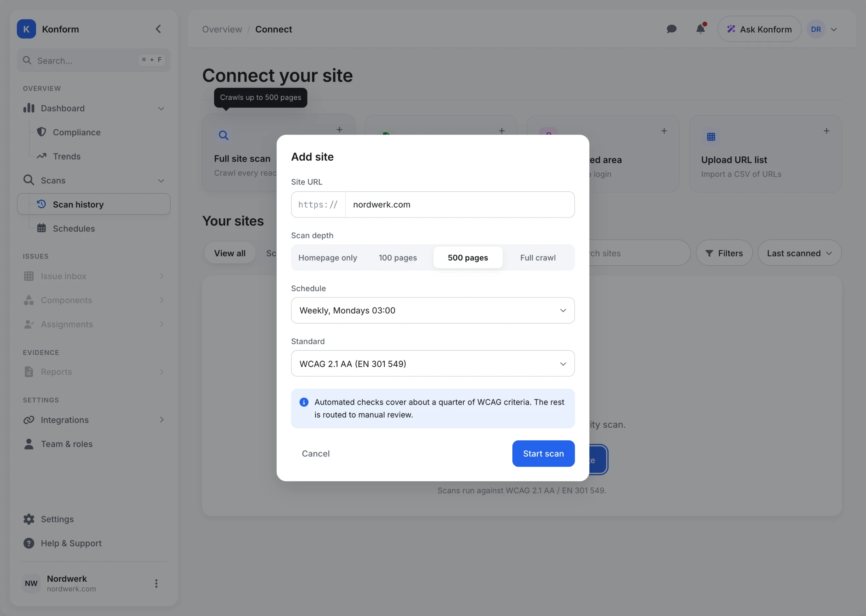Select Homepage only scan depth
Screen dimensions: 866x616
(x=328, y=258)
